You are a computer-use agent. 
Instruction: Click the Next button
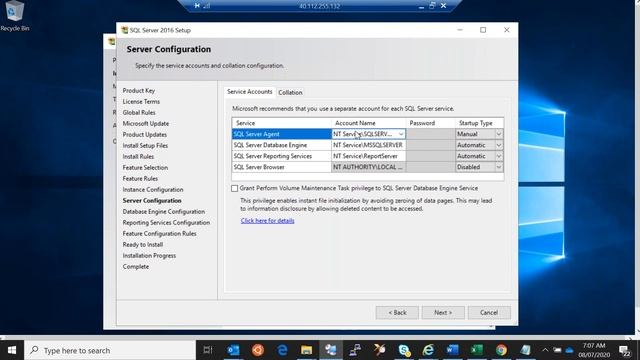click(x=443, y=313)
